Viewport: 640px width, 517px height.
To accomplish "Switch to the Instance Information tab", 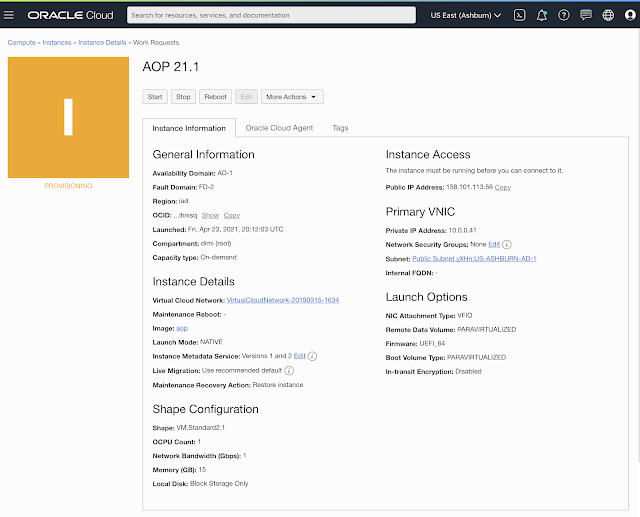I will (x=189, y=128).
